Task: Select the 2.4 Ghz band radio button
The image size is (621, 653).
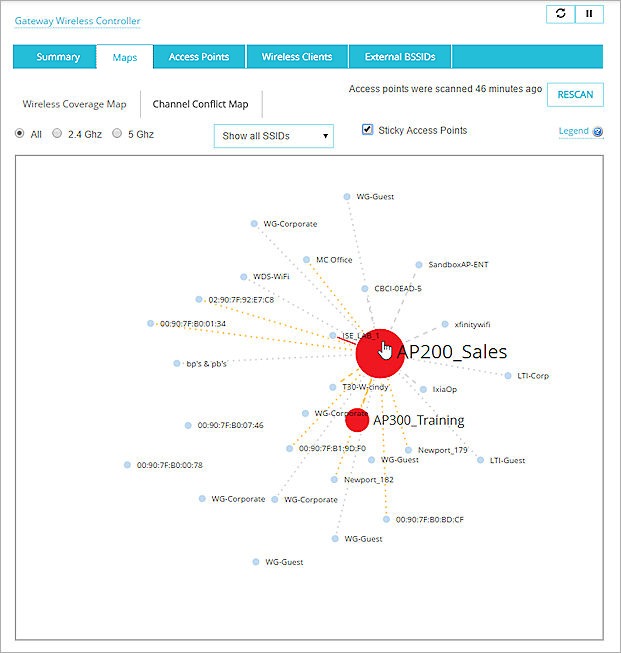Action: point(57,133)
